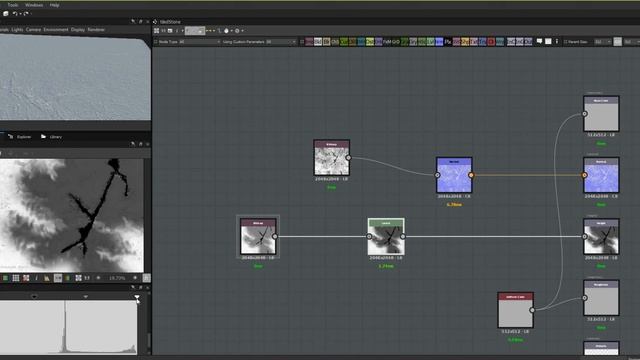Click the comment bubble icon in graph toolbar
640x360 pixels.
[x=539, y=41]
